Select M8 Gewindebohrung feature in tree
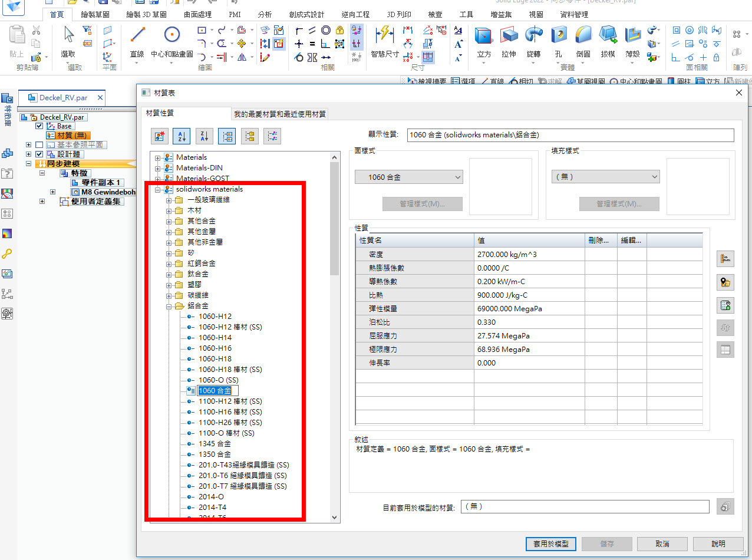This screenshot has height=560, width=752. (104, 192)
